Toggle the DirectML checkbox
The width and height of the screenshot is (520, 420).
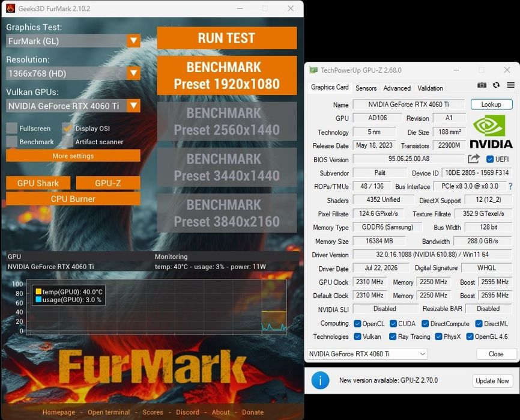479,323
